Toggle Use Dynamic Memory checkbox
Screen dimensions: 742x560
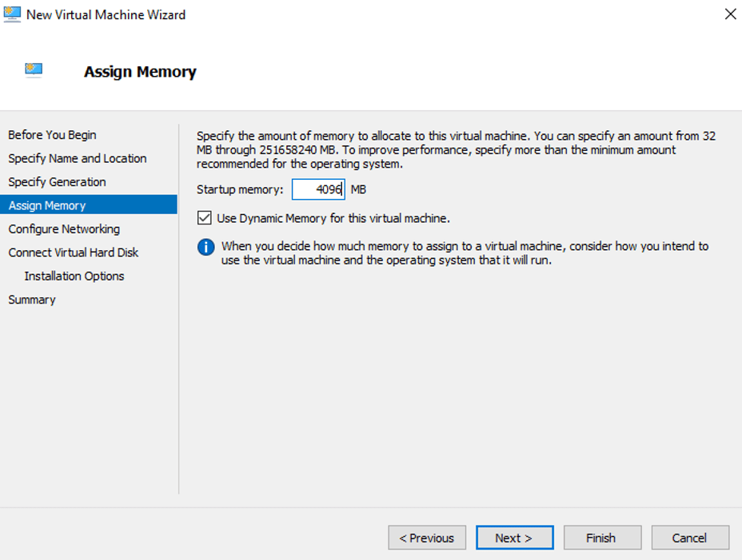205,218
